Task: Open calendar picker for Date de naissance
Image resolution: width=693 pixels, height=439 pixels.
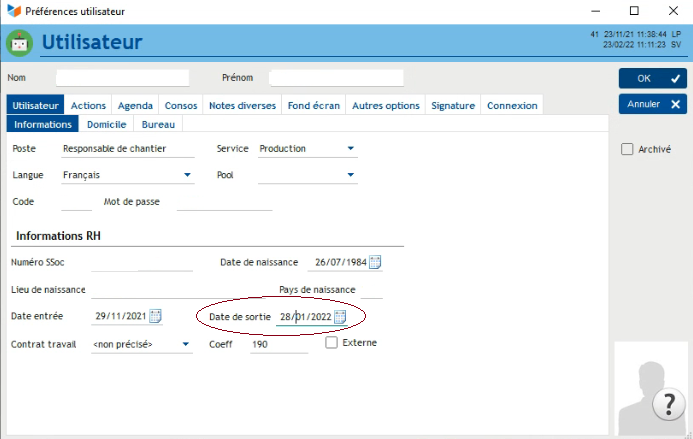Action: [x=375, y=263]
